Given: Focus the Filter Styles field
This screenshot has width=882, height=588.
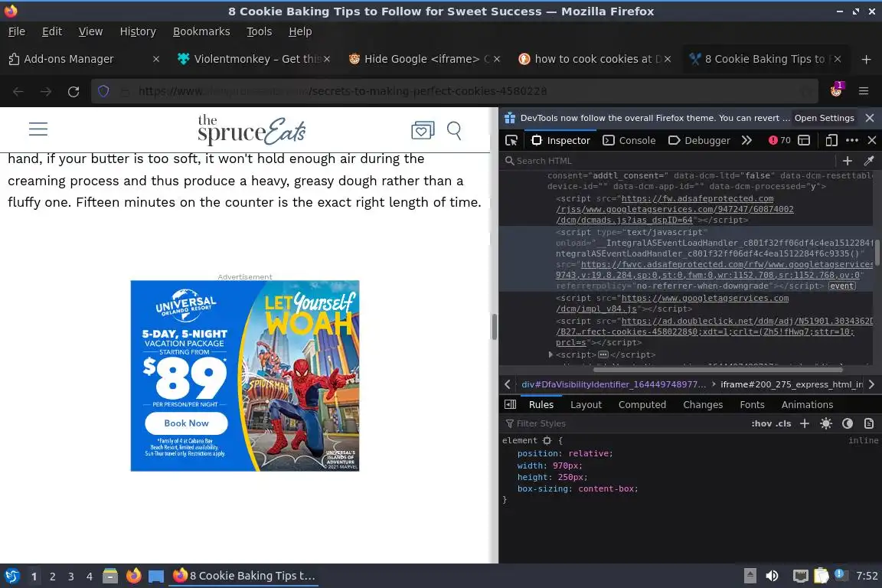Looking at the screenshot, I should coord(625,423).
